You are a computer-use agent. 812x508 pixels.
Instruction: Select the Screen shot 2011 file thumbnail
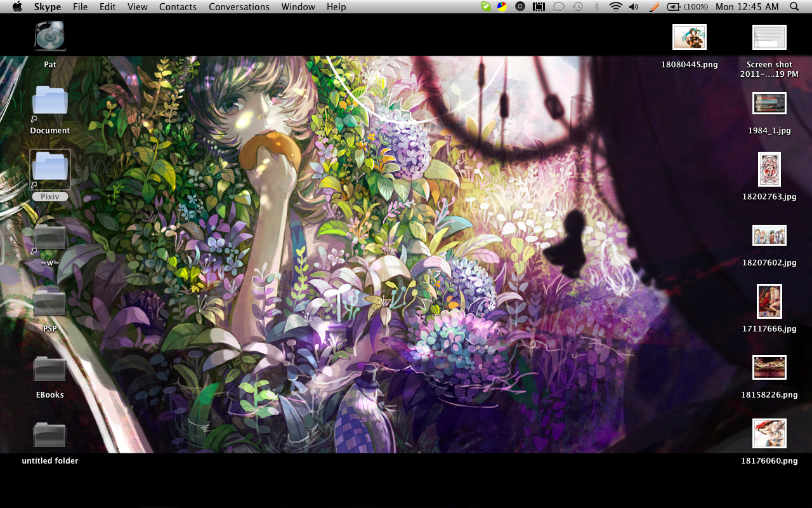769,37
